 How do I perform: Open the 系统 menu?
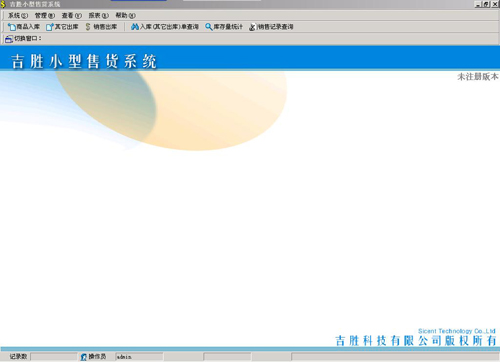(18, 15)
